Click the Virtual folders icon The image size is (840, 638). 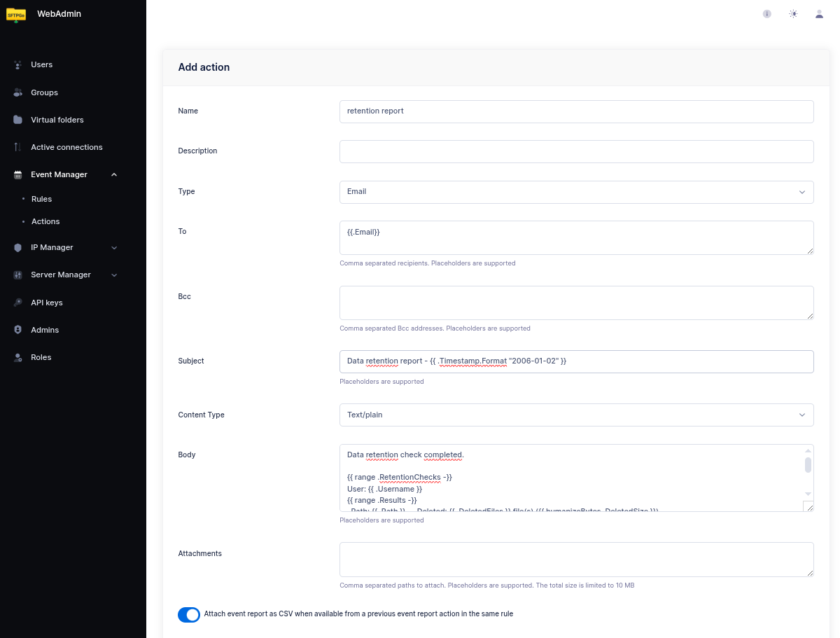(x=18, y=120)
